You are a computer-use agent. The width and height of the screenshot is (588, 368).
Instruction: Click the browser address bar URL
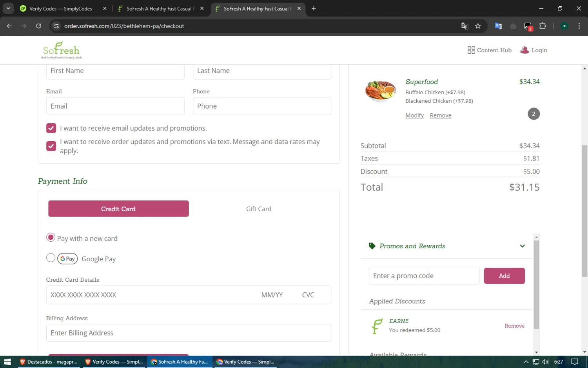[124, 26]
